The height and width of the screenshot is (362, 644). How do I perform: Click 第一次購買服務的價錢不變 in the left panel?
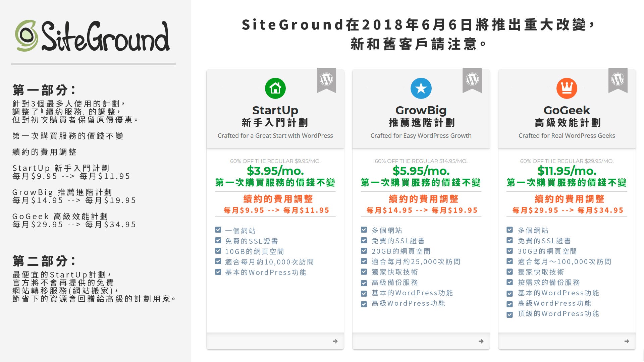[x=68, y=136]
